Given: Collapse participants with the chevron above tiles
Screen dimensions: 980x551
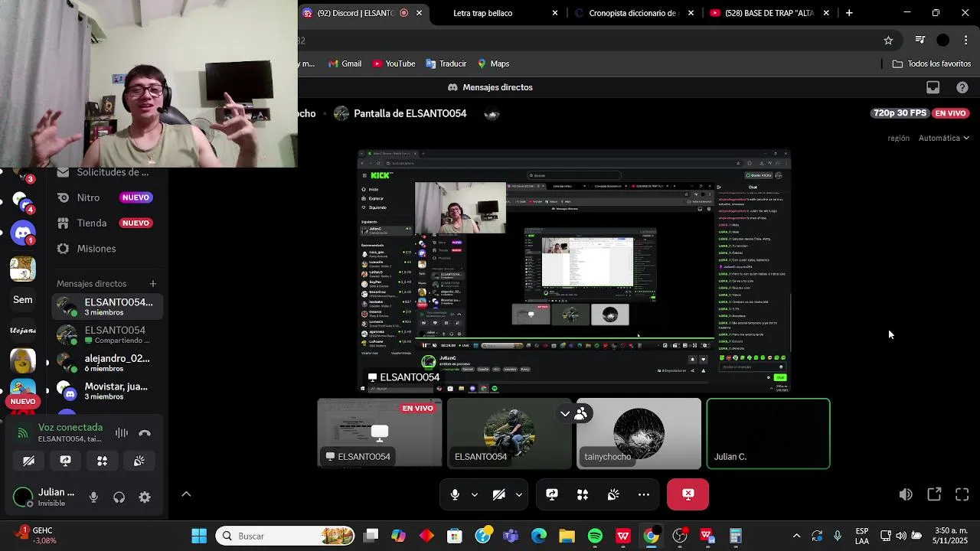Looking at the screenshot, I should coord(565,414).
